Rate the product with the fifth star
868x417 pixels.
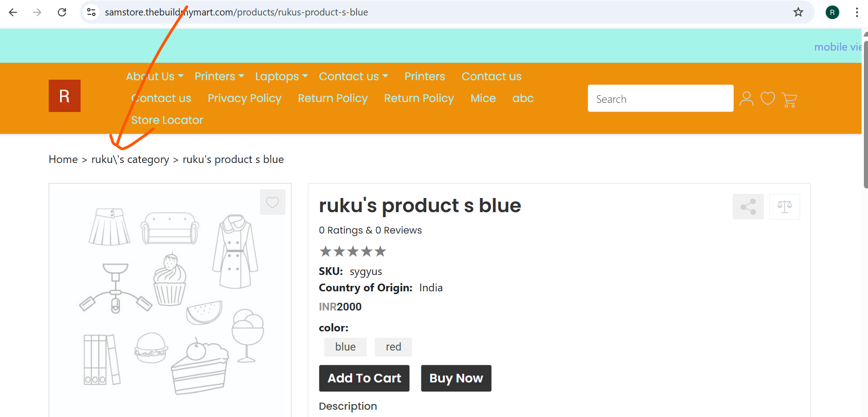point(380,251)
